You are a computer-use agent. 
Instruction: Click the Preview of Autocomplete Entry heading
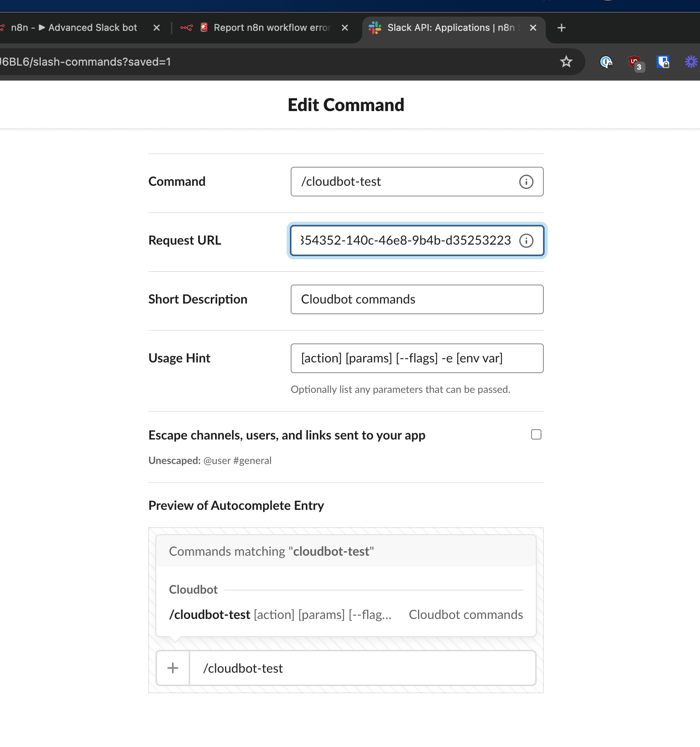point(236,506)
